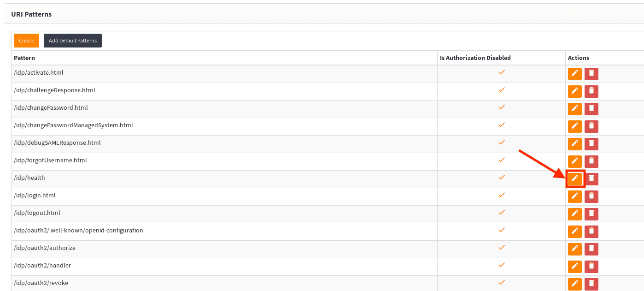Edit the /idp/health pattern
Image resolution: width=644 pixels, height=291 pixels.
pyautogui.click(x=574, y=179)
